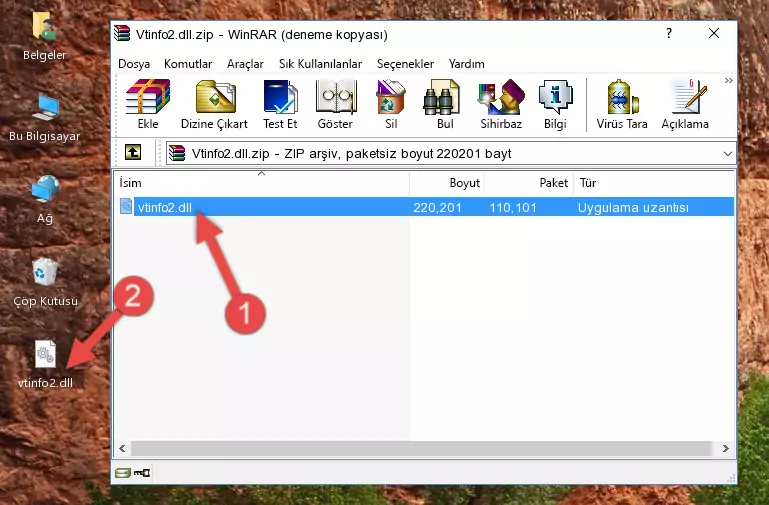Open the Araçlar menu

tap(245, 64)
